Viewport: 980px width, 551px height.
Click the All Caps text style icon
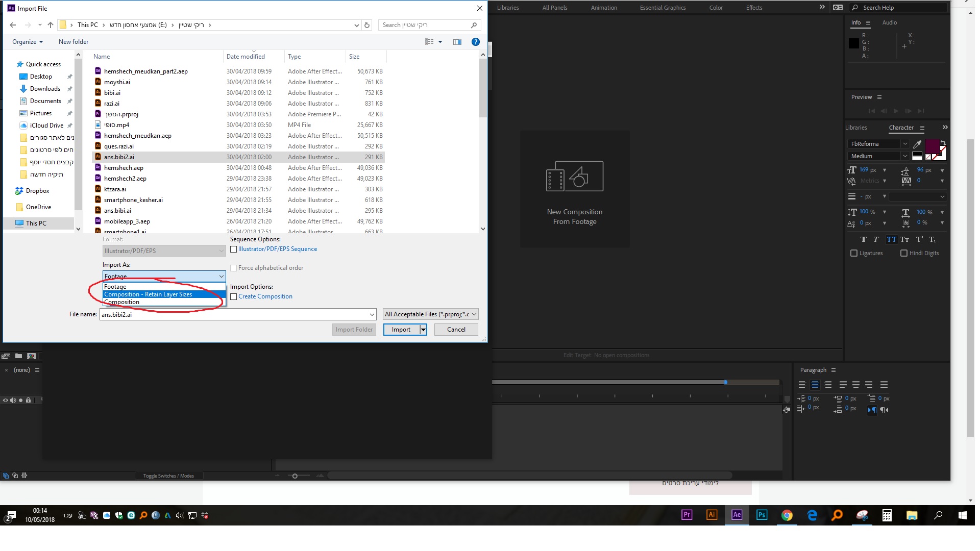[x=891, y=239]
